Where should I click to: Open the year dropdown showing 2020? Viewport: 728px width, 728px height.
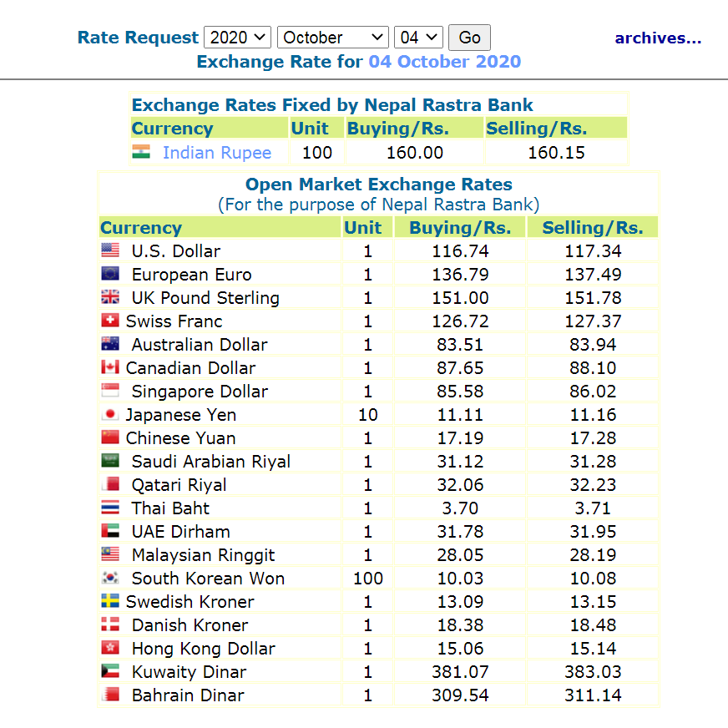pyautogui.click(x=238, y=38)
